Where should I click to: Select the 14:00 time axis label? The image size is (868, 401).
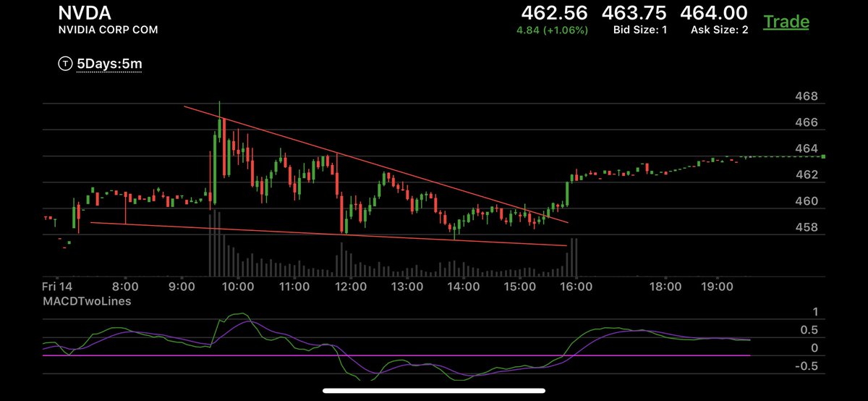point(464,287)
